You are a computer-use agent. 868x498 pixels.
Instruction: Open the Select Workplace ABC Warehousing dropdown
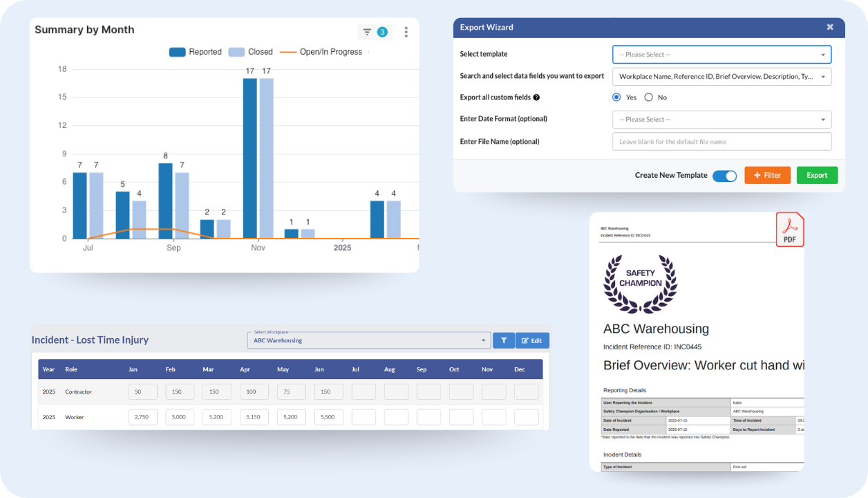point(369,340)
